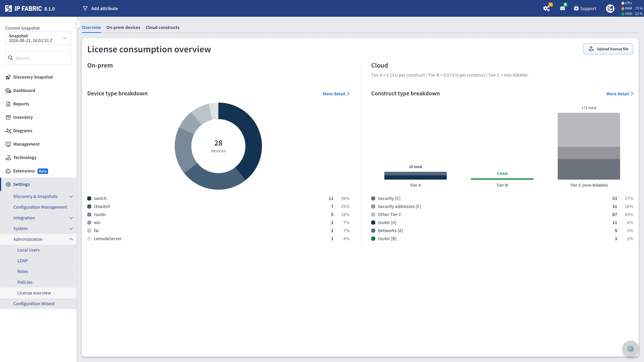Click the Settings gear icon in sidebar
The height and width of the screenshot is (362, 644).
tap(8, 184)
